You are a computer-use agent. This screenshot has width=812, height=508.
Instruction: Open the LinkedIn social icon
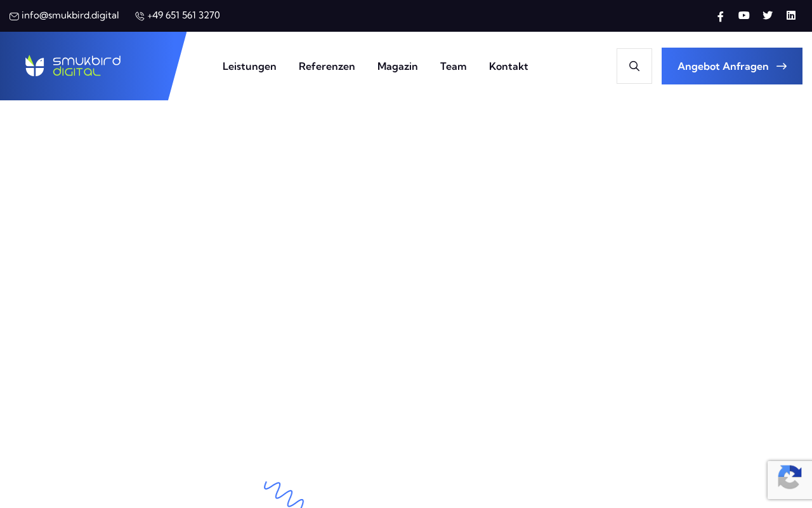tap(791, 15)
